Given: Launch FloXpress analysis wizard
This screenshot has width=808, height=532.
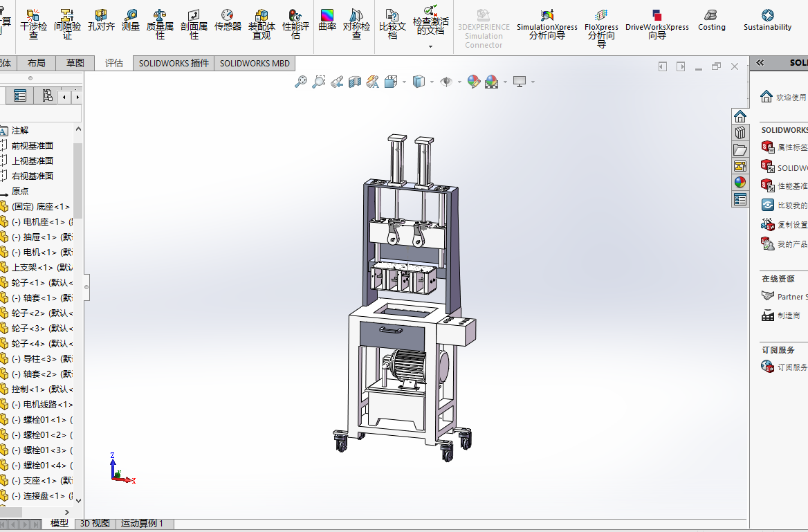Looking at the screenshot, I should [x=601, y=28].
